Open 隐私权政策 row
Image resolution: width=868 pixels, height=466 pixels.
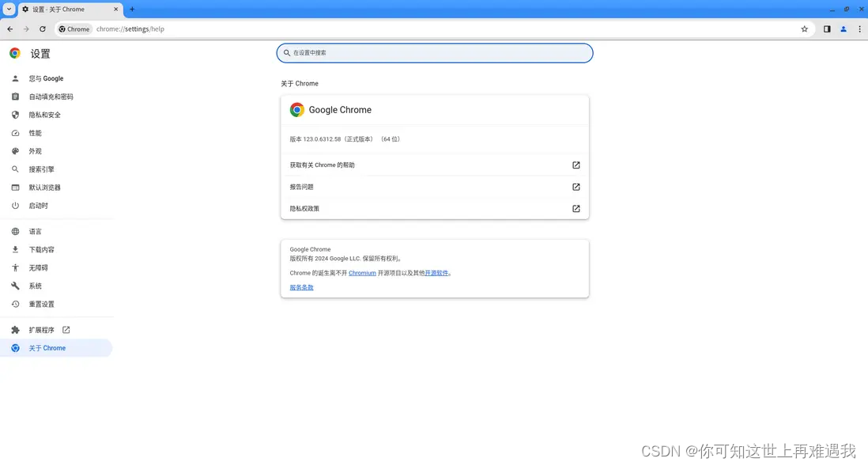click(435, 209)
